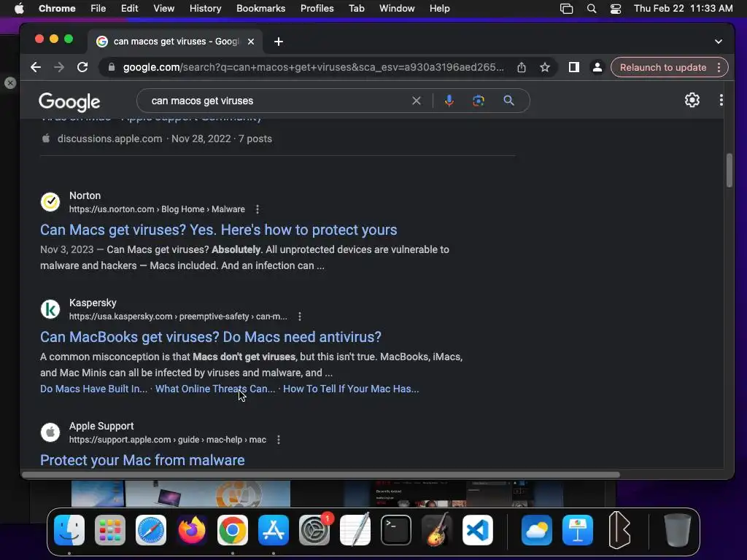Open 'Do Macs Have Built In...' sublink
Viewport: 747px width, 560px height.
pos(94,389)
